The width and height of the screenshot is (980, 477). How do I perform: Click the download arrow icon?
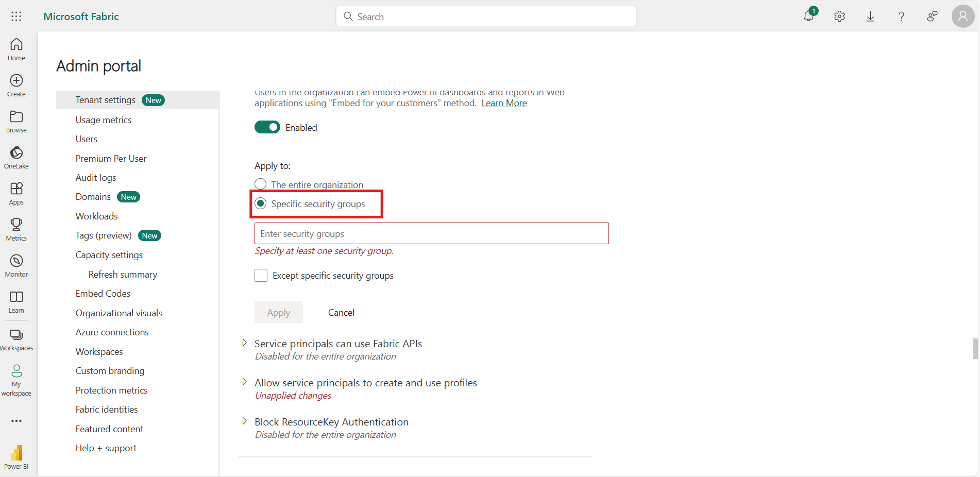pyautogui.click(x=870, y=16)
